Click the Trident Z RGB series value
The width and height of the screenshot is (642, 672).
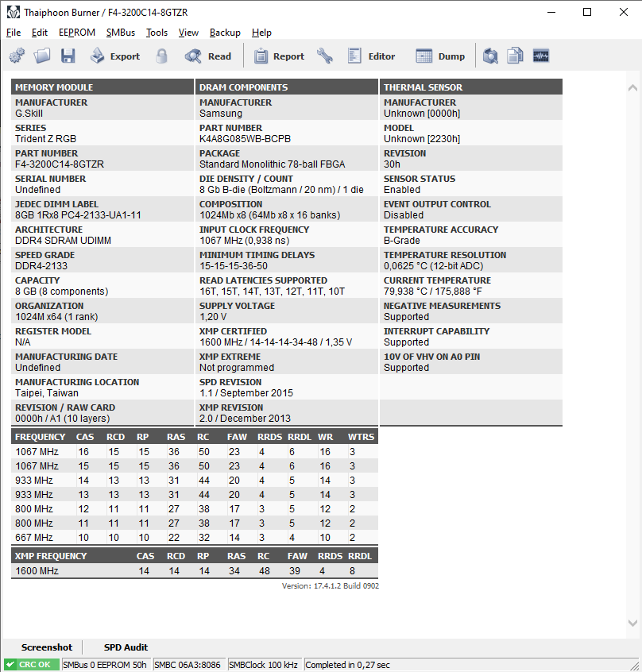click(46, 139)
